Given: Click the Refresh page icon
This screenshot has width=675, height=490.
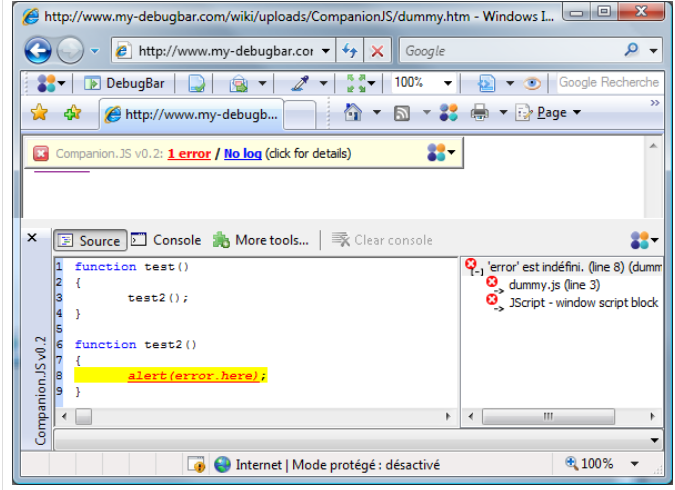Looking at the screenshot, I should 351,50.
